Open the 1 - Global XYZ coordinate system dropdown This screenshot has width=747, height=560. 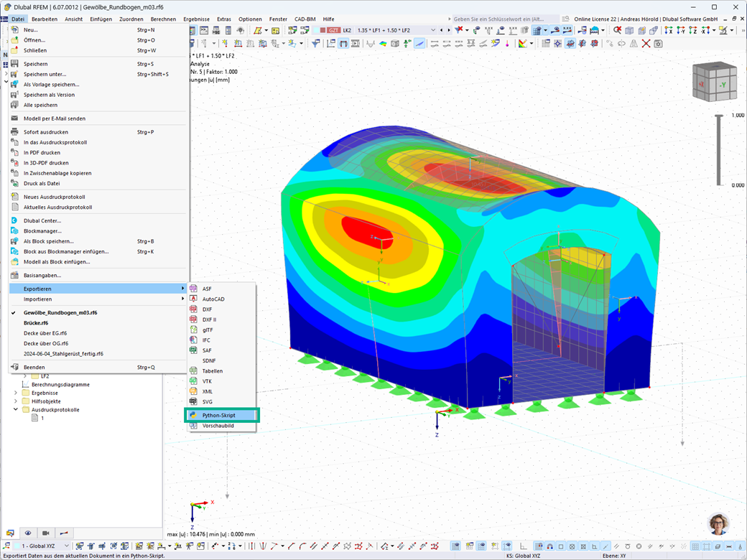coord(42,546)
